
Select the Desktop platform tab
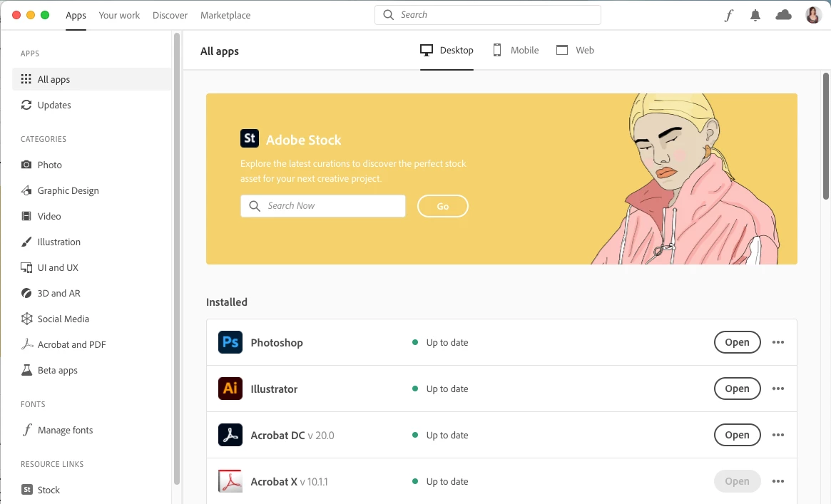(447, 51)
